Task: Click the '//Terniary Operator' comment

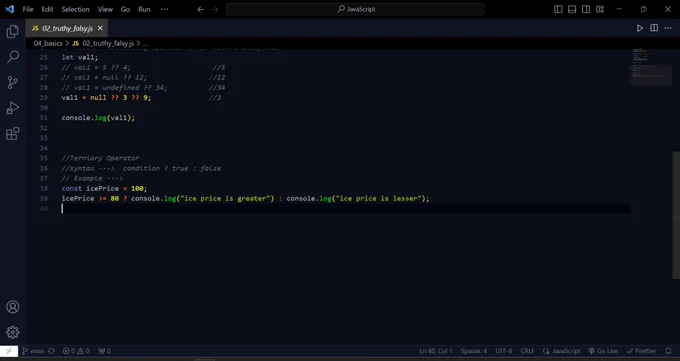Action: click(x=100, y=158)
